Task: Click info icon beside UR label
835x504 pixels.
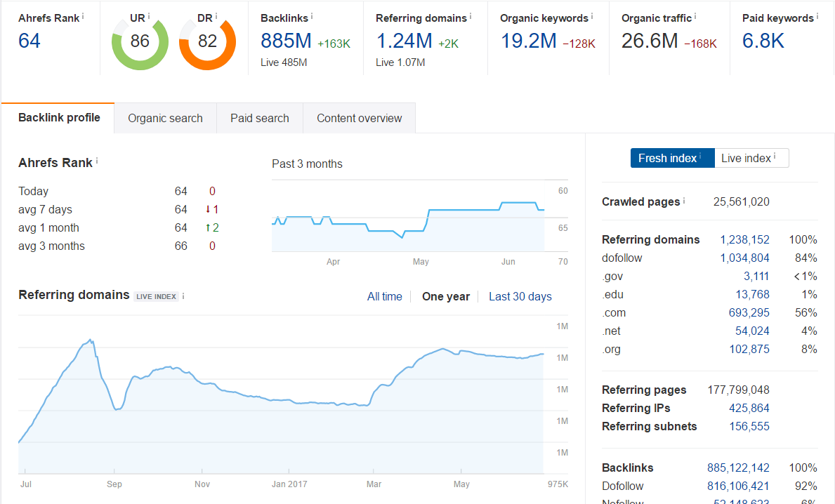Action: 149,17
